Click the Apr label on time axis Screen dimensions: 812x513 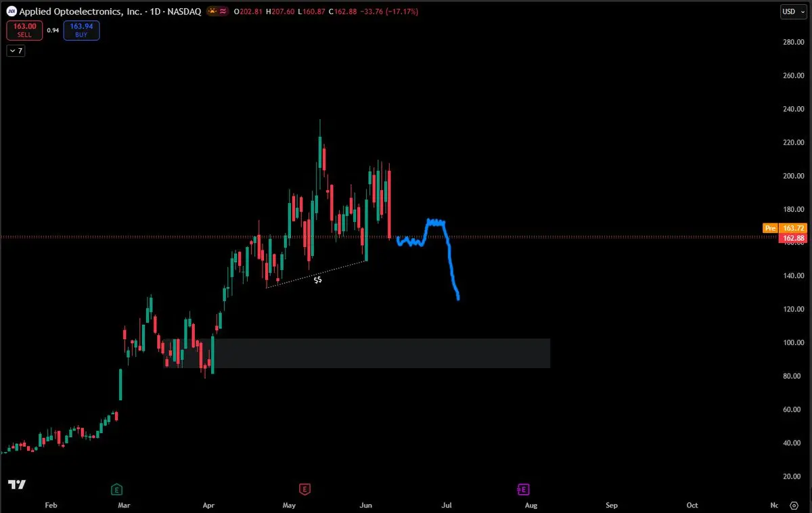(208, 505)
